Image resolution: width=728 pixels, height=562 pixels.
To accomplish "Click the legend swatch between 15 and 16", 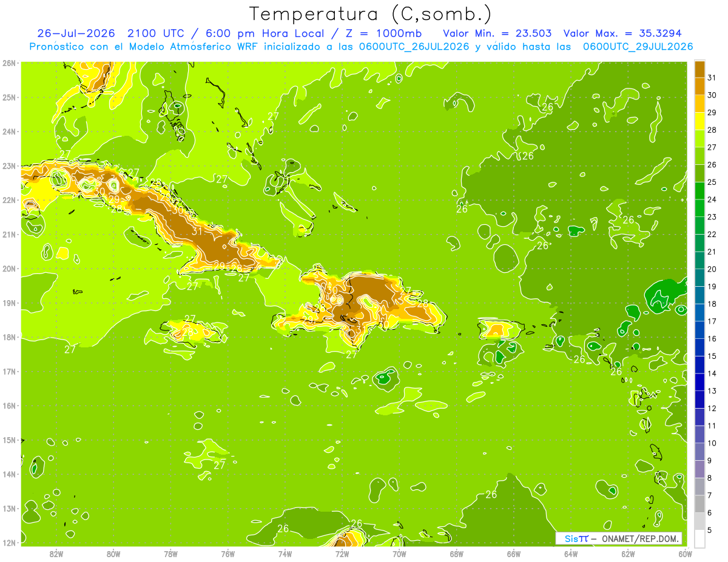I will [699, 347].
